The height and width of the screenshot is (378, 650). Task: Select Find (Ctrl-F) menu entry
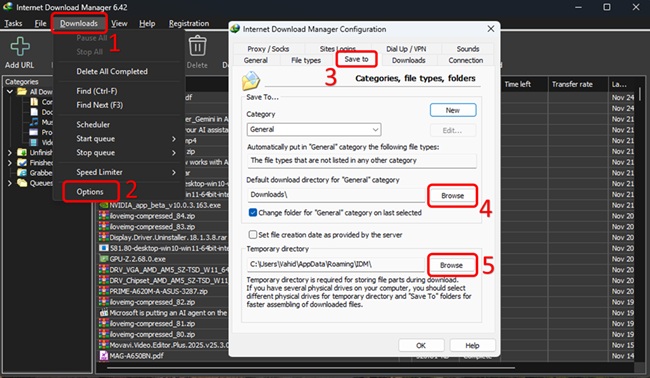[x=97, y=91]
